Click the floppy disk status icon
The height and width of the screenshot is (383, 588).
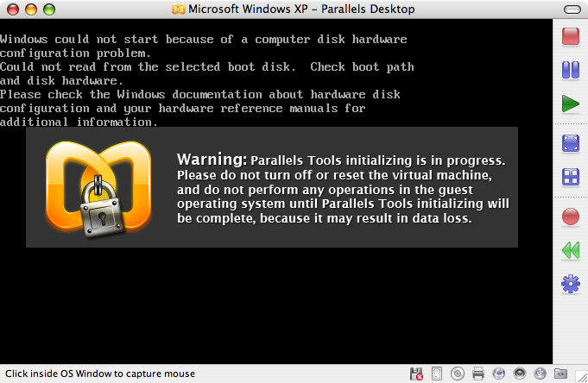(x=416, y=374)
